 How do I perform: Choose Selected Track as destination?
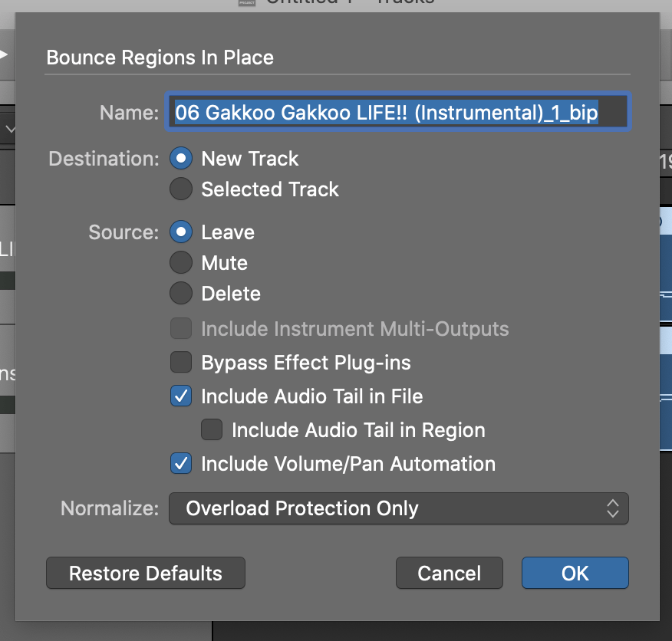point(181,189)
